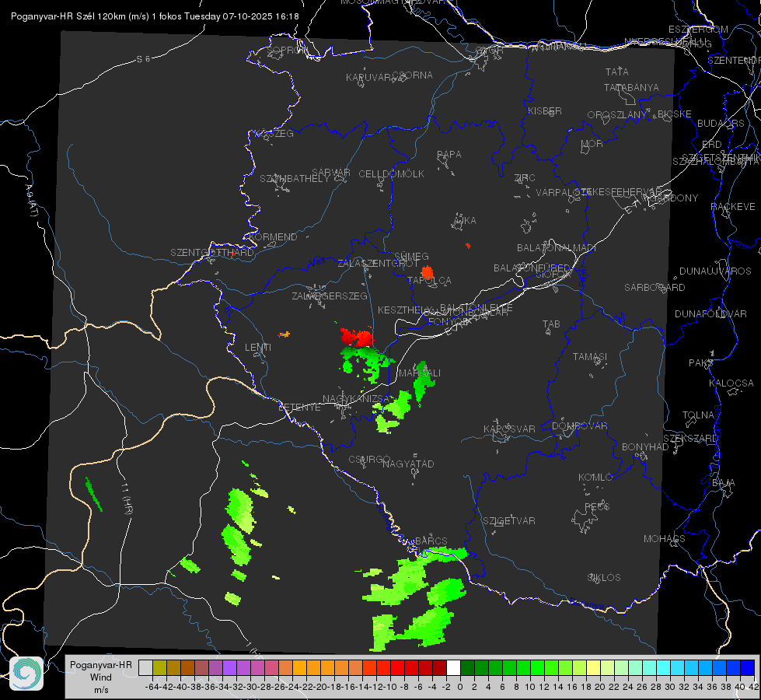Click the S 6 road label

(x=143, y=59)
